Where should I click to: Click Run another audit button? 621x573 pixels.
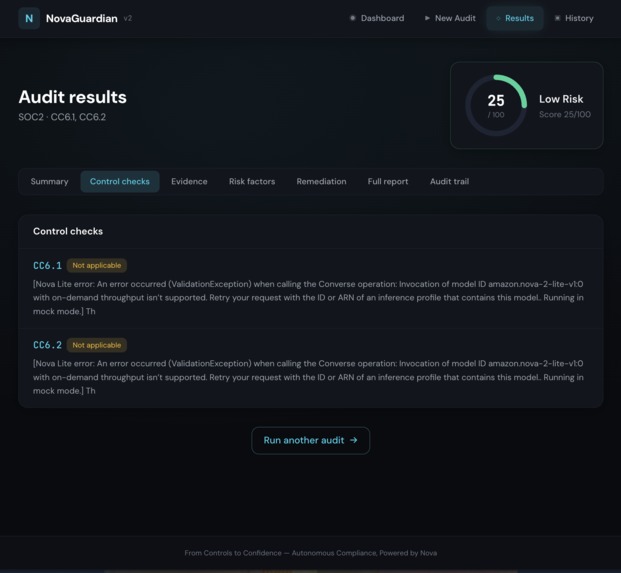click(x=310, y=440)
